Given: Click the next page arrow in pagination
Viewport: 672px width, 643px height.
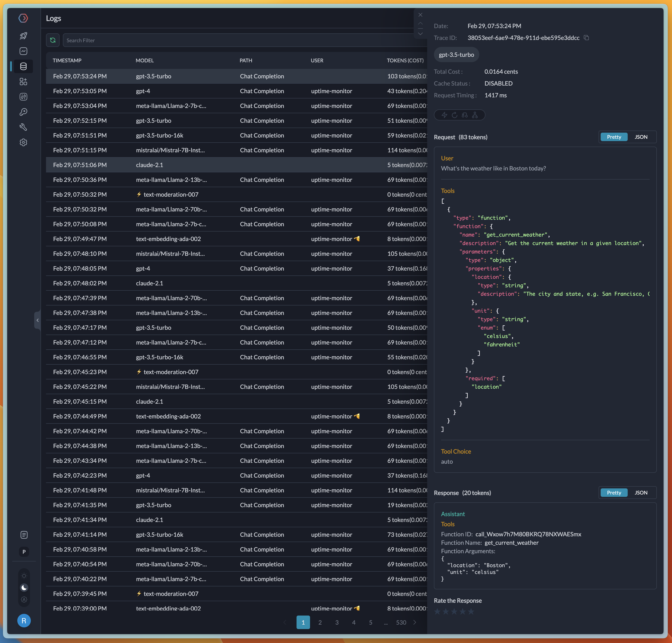Looking at the screenshot, I should (415, 623).
